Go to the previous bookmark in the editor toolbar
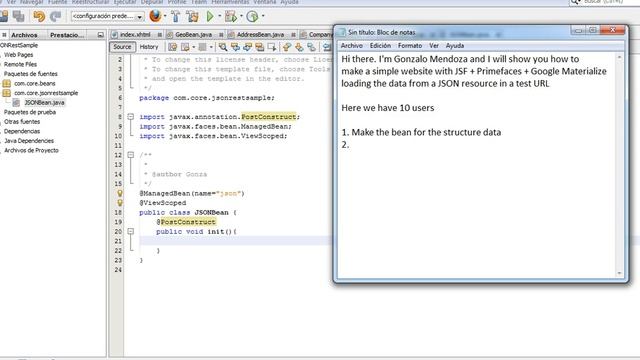Image resolution: width=640 pixels, height=360 pixels. point(287,47)
